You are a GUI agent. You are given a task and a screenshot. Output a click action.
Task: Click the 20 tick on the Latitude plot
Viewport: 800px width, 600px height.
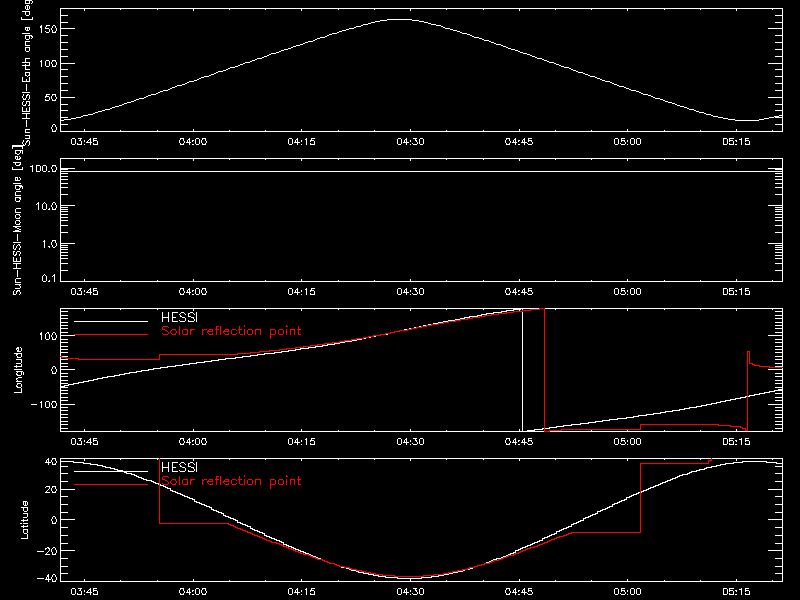(x=51, y=489)
